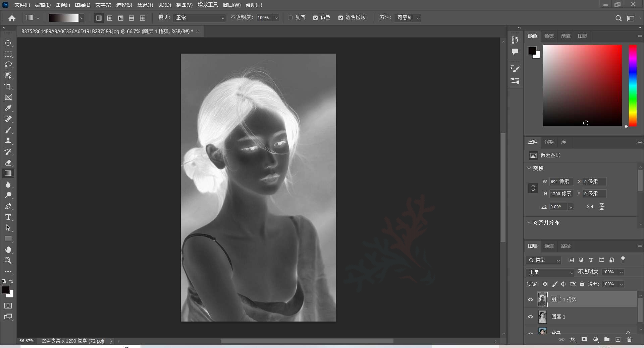Toggle link width and height
The image size is (644, 348).
[x=533, y=188]
